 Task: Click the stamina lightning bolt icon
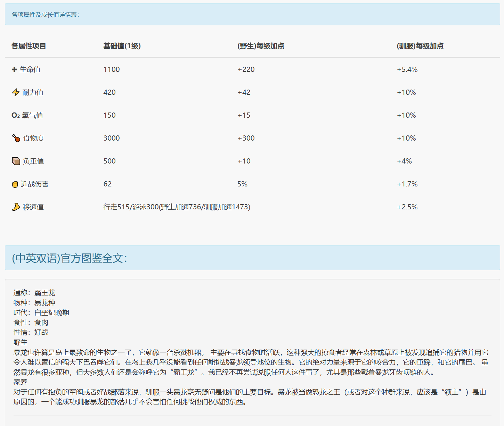point(16,92)
